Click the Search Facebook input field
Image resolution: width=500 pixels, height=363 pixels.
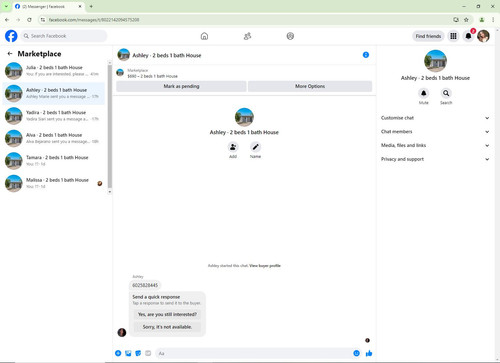(x=64, y=36)
